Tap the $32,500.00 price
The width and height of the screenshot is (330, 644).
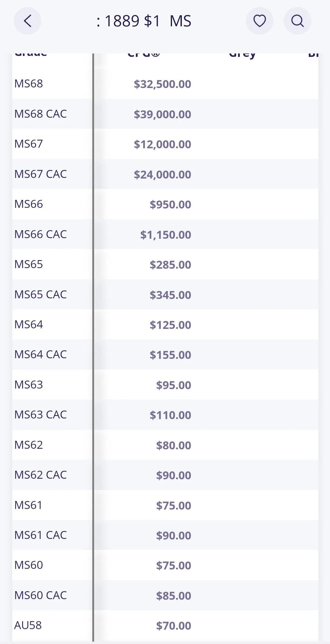point(162,84)
